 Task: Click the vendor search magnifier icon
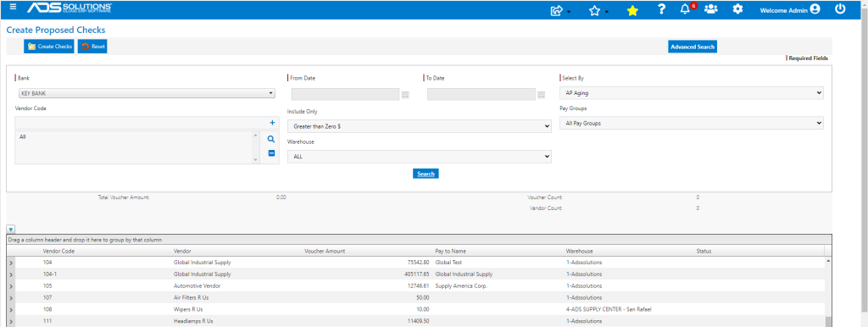point(271,140)
